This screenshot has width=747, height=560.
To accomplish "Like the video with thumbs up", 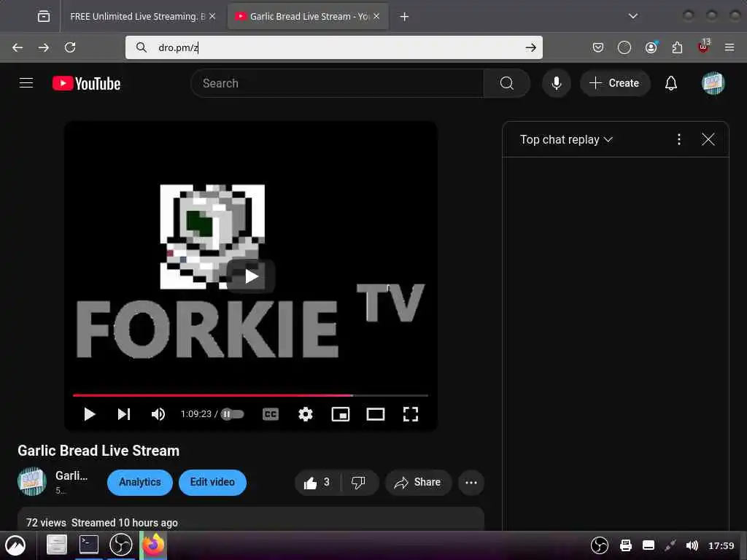I will coord(317,483).
